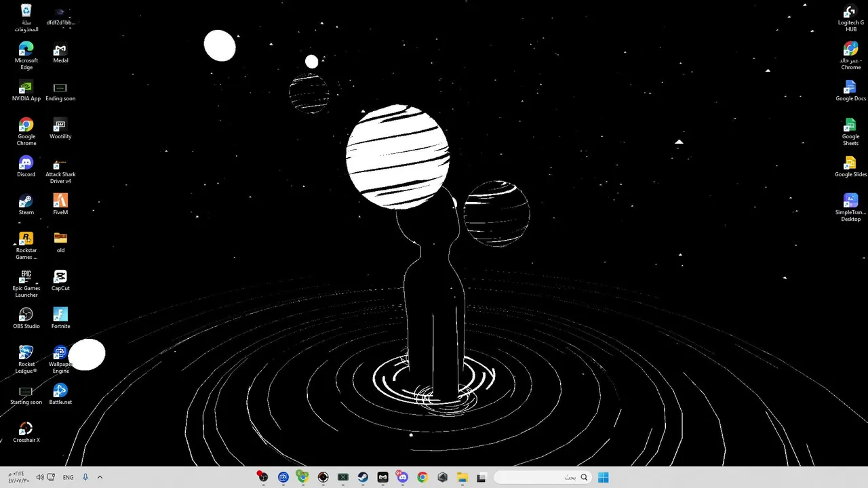Click the plain Chrome icon in the taskbar
The image size is (868, 488).
click(422, 477)
